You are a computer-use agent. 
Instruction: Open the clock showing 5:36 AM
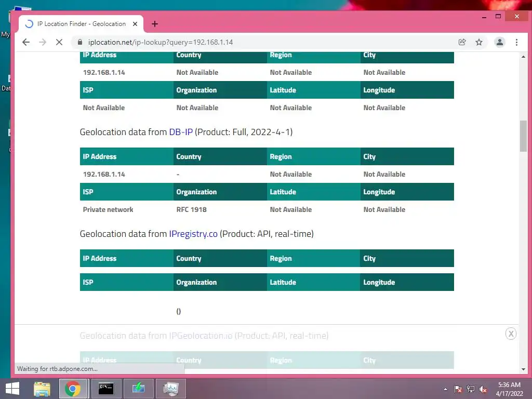click(x=509, y=389)
